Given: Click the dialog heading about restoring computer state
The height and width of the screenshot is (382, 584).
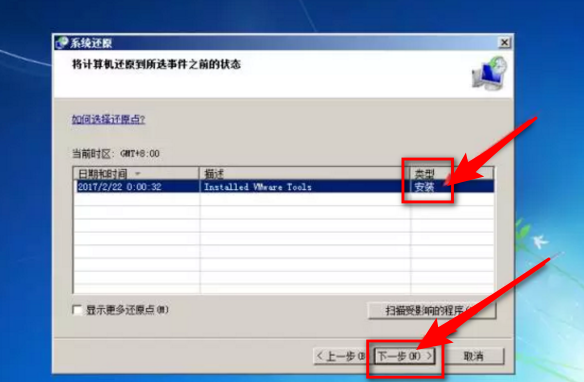Looking at the screenshot, I should click(156, 64).
